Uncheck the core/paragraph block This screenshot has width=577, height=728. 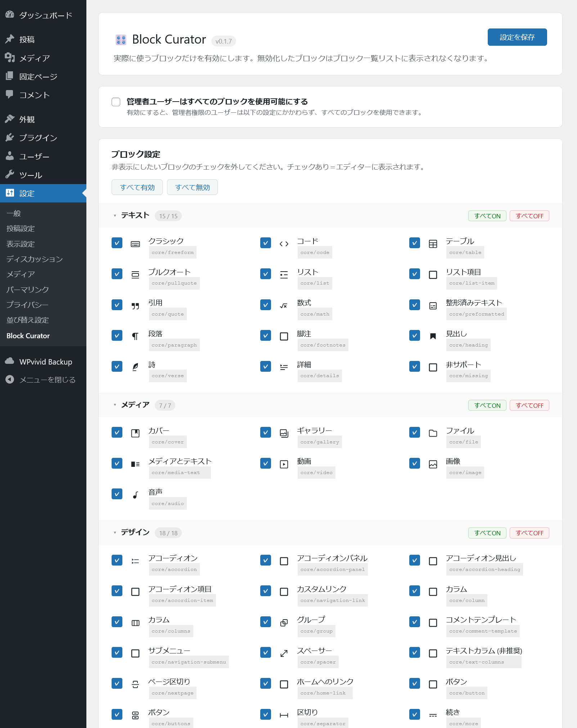117,335
